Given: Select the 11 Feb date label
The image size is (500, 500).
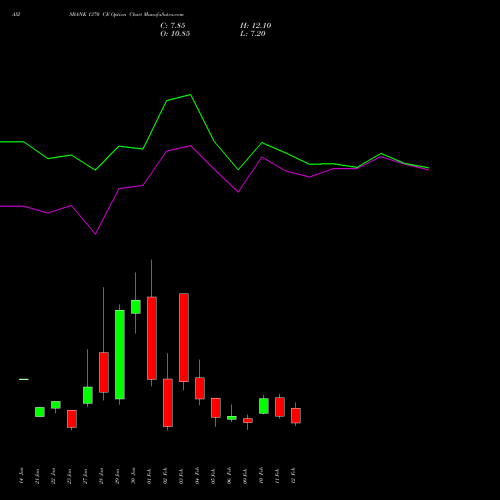Looking at the screenshot, I should [x=277, y=476].
